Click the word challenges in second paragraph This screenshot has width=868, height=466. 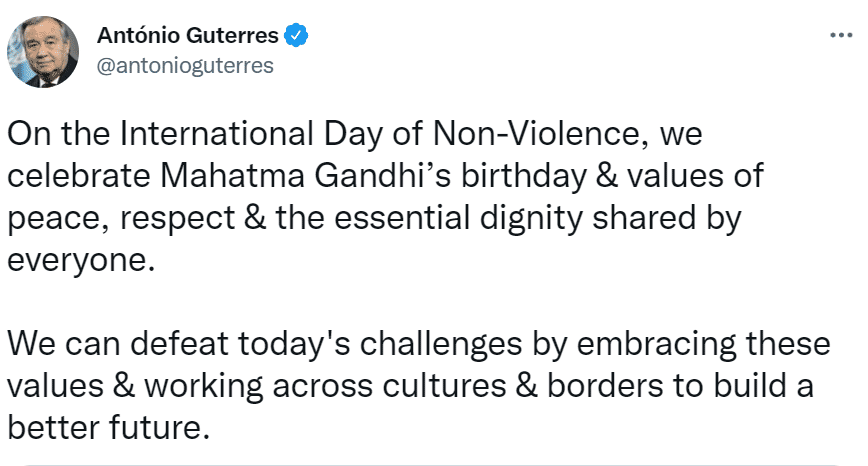(x=441, y=344)
